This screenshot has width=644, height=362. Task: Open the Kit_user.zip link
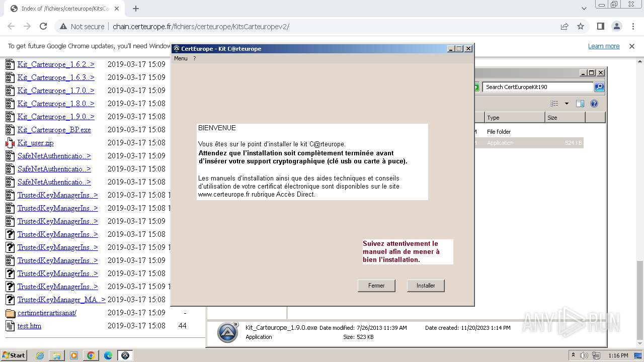36,143
